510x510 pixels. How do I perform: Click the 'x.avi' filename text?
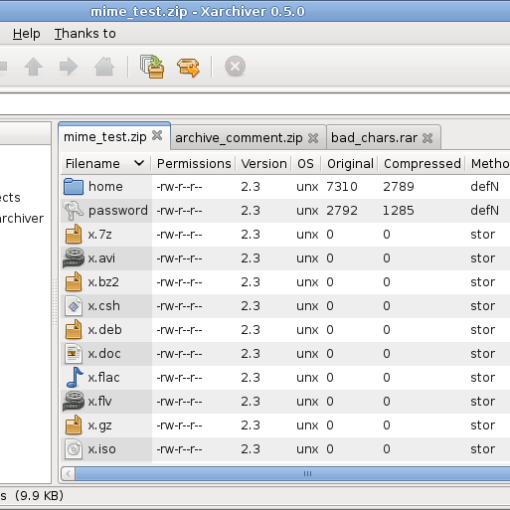tap(102, 258)
